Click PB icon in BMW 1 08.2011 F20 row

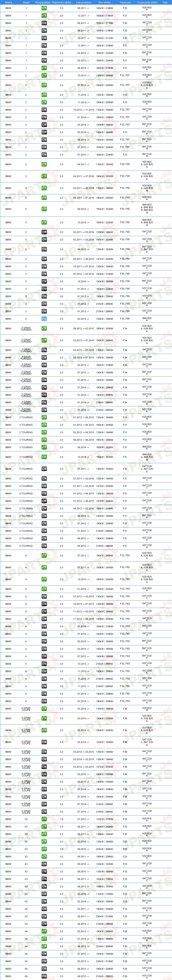coord(44,8)
